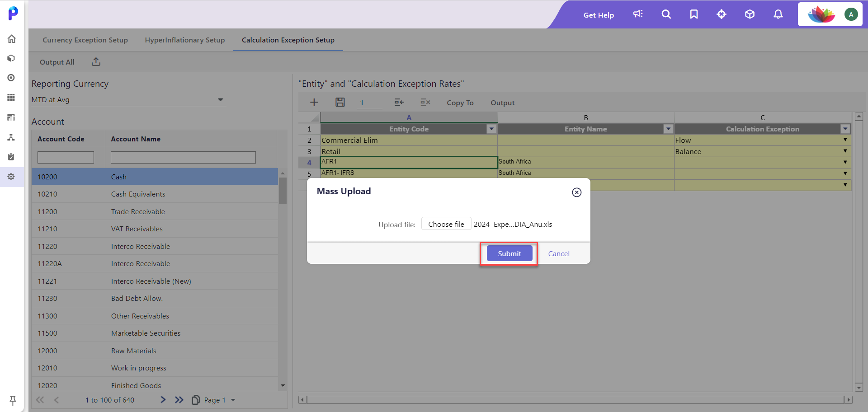Select the 11200 Trade Receivable row
This screenshot has height=412, width=868.
pyautogui.click(x=155, y=211)
